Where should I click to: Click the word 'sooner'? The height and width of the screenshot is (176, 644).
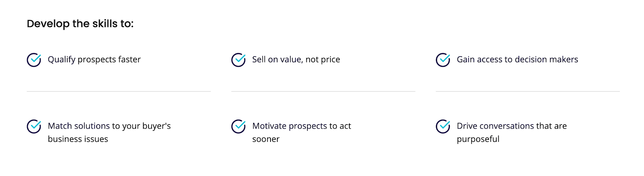pyautogui.click(x=266, y=139)
